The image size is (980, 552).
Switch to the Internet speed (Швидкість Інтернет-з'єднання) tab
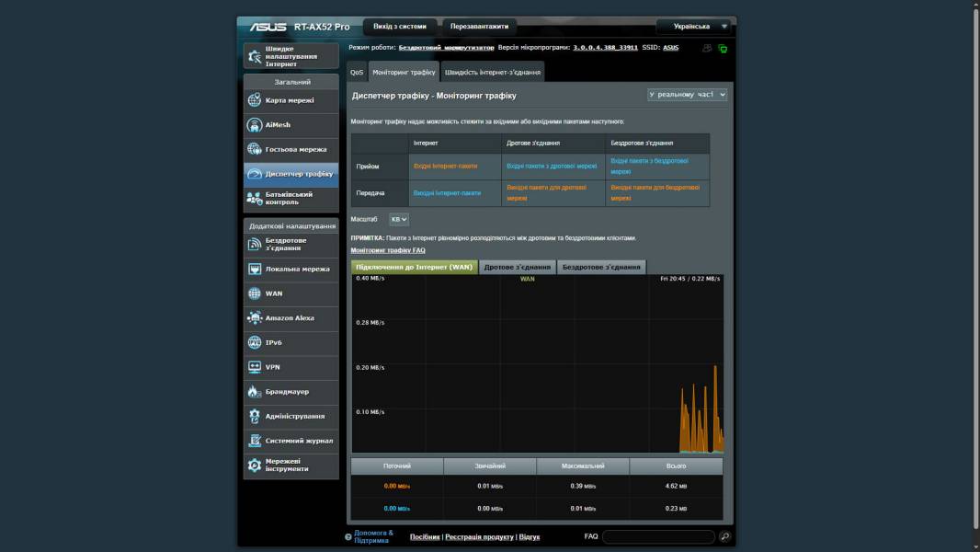[x=492, y=72]
